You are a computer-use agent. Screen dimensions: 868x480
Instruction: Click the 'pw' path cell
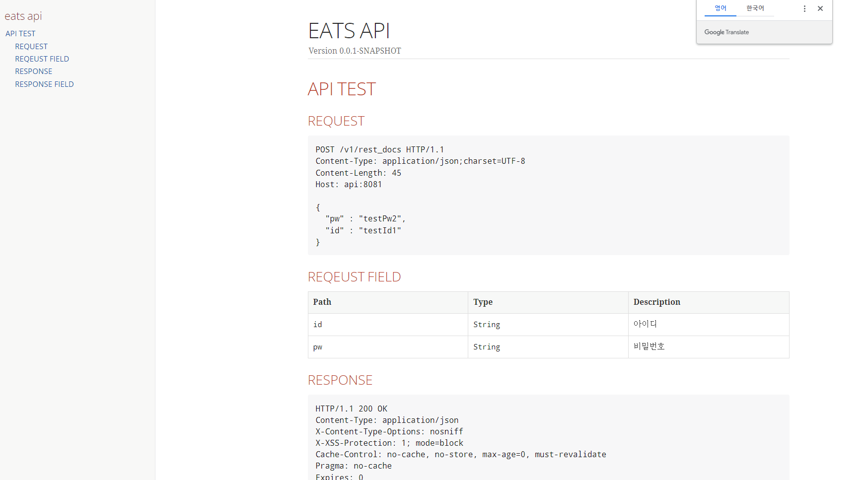[x=388, y=347]
